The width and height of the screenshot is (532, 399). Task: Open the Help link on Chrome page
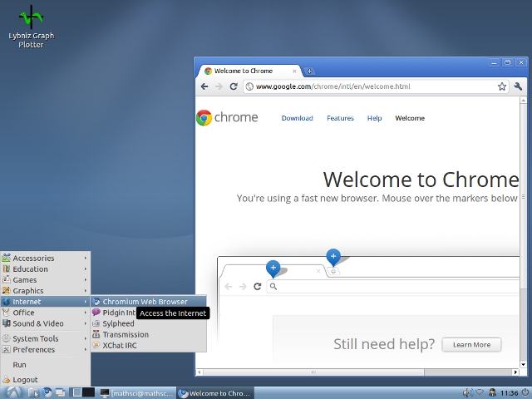[x=374, y=118]
